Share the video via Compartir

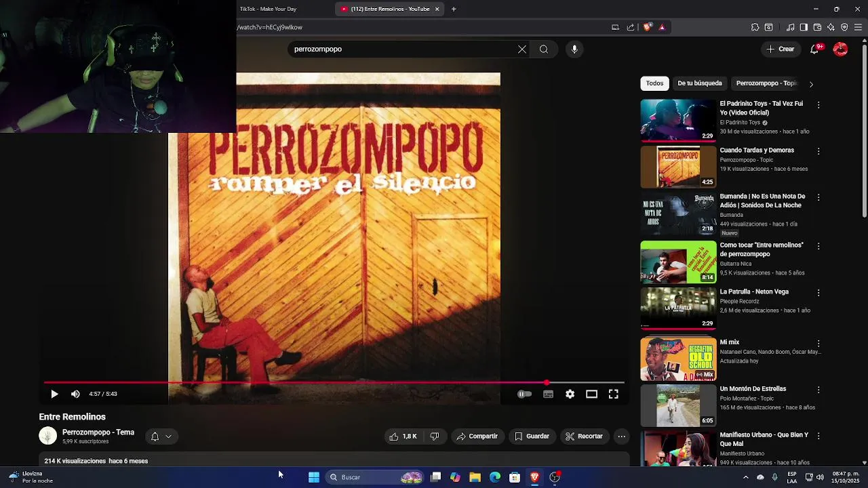tap(477, 436)
